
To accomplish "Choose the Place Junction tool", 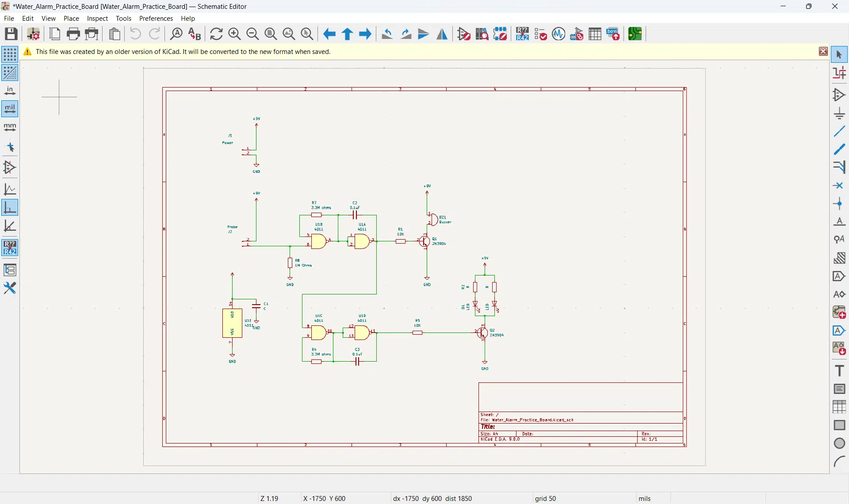I will [839, 204].
